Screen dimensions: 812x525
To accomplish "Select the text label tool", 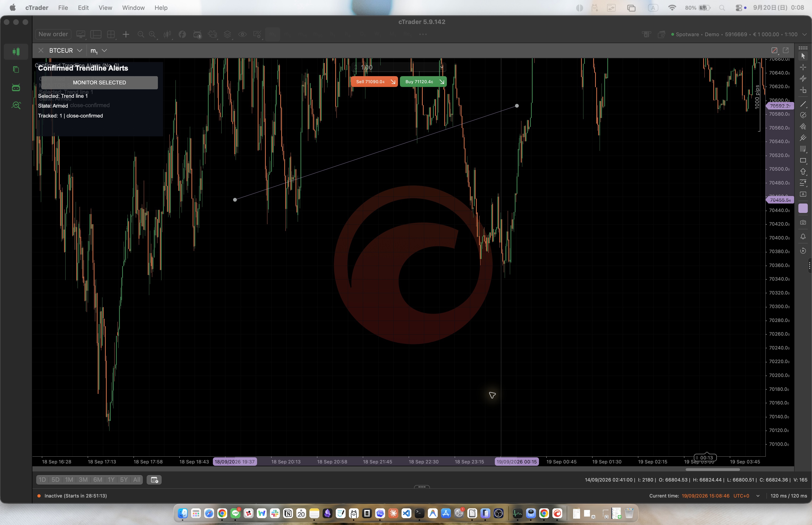I will pos(803,194).
